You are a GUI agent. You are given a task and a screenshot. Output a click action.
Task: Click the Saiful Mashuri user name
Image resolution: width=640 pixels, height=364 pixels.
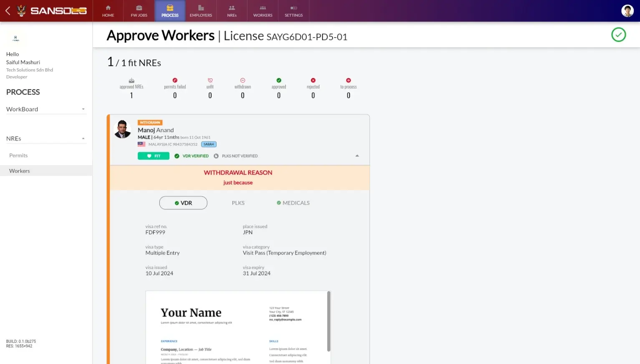23,62
